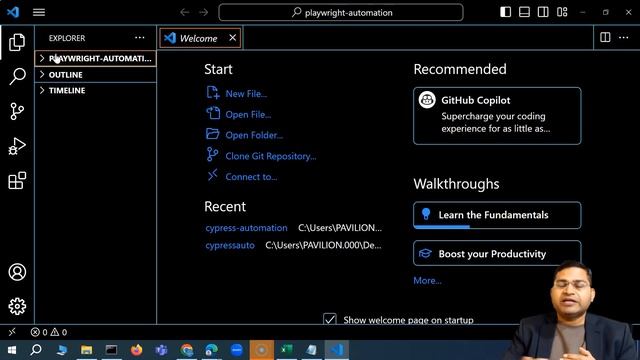Viewport: 640px width, 360px height.
Task: Open the Explorer view in activity bar
Action: 17,42
